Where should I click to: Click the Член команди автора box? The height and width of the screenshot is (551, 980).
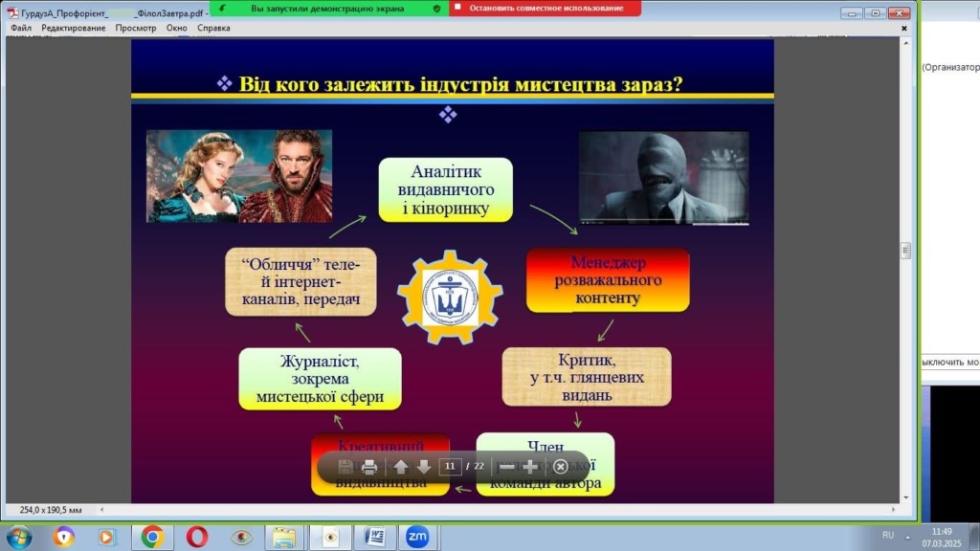coord(545,464)
